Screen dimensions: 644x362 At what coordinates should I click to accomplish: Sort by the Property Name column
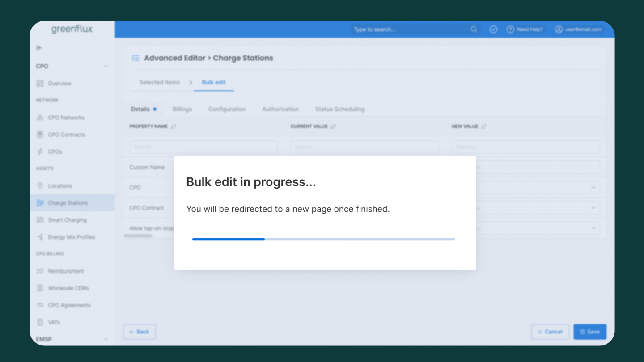point(174,126)
